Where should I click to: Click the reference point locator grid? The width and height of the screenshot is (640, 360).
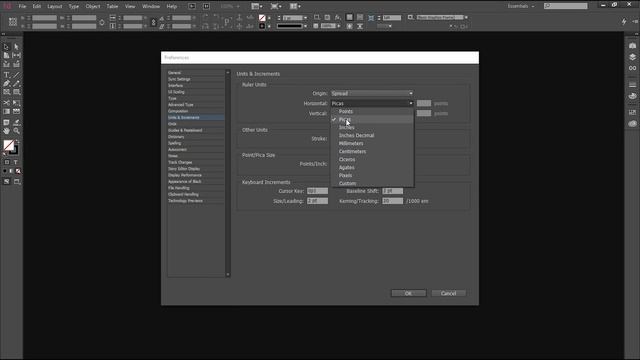point(13,22)
